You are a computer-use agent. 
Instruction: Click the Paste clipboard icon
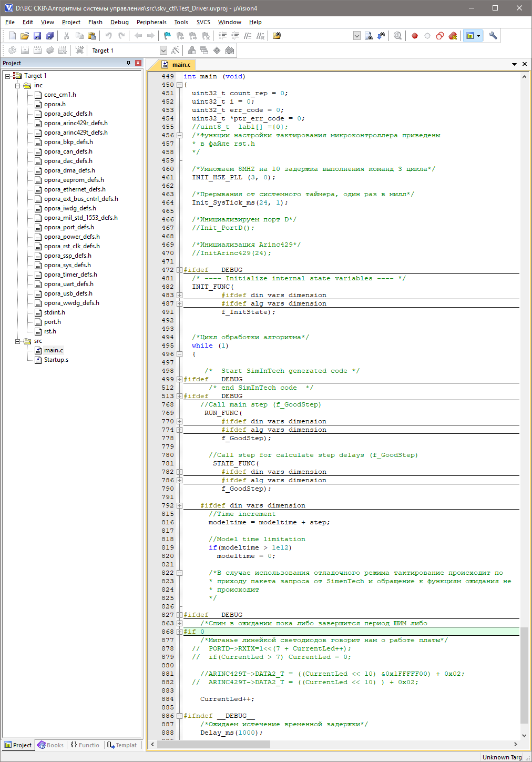pos(92,36)
